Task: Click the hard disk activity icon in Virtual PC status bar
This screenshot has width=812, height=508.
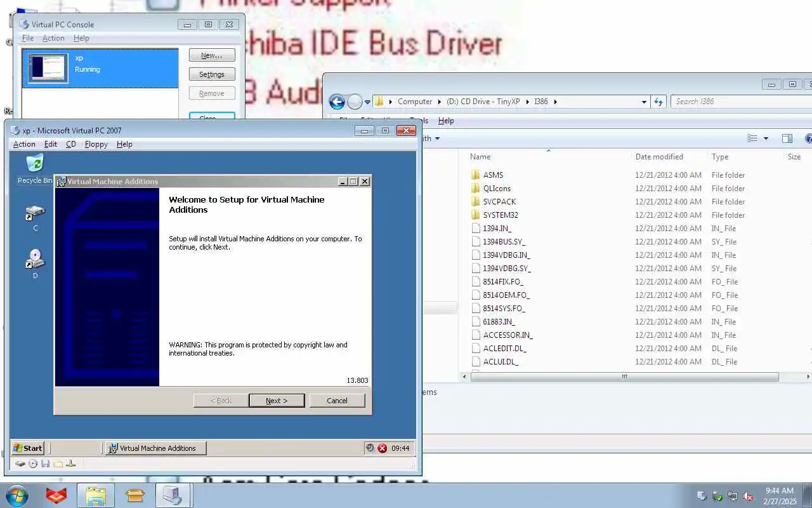Action: pyautogui.click(x=20, y=464)
